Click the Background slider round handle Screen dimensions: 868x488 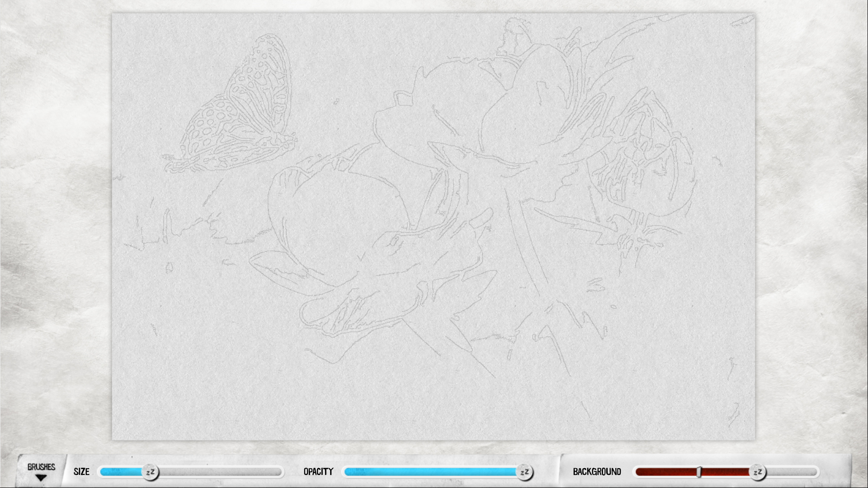[x=758, y=472]
